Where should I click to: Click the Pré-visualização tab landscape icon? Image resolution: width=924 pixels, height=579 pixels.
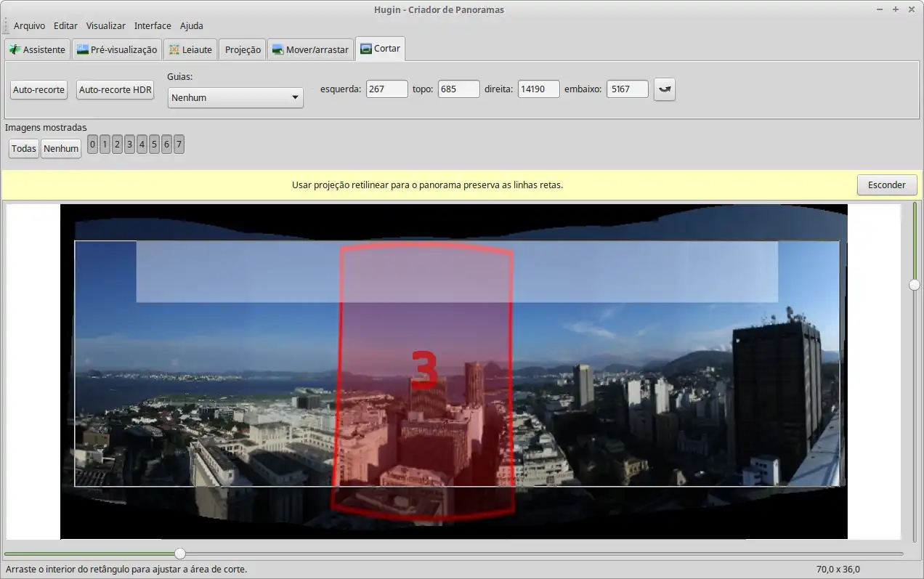pos(83,50)
